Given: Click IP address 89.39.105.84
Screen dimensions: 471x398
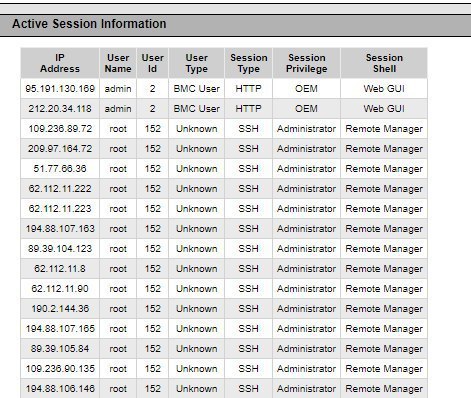Looking at the screenshot, I should tap(60, 349).
